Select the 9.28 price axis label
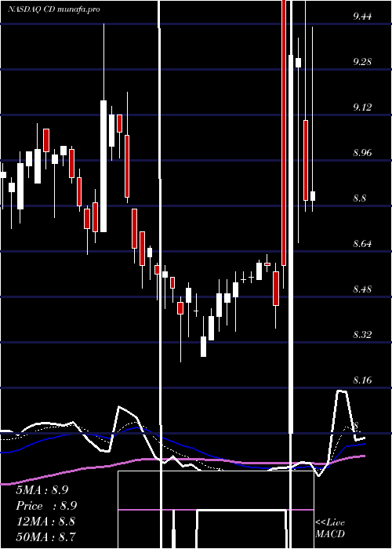392x549 pixels. (x=362, y=62)
